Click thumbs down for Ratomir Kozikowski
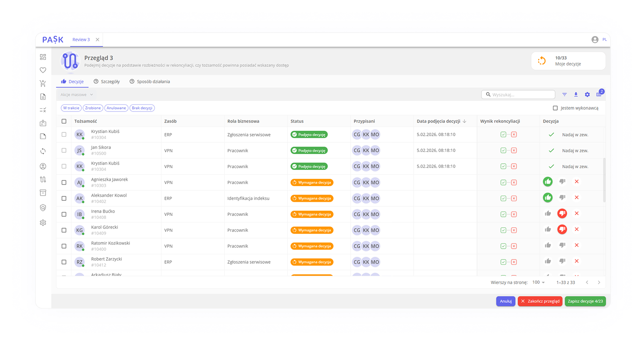 (562, 245)
